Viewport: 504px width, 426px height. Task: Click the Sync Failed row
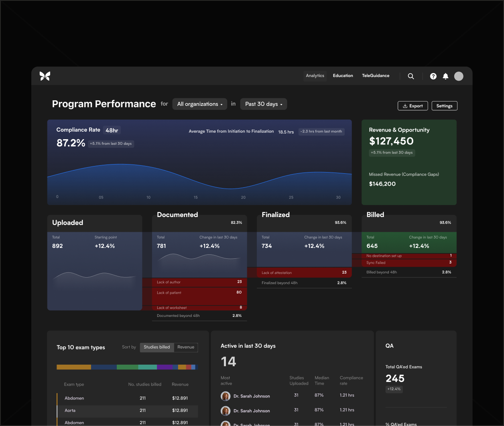(x=409, y=263)
